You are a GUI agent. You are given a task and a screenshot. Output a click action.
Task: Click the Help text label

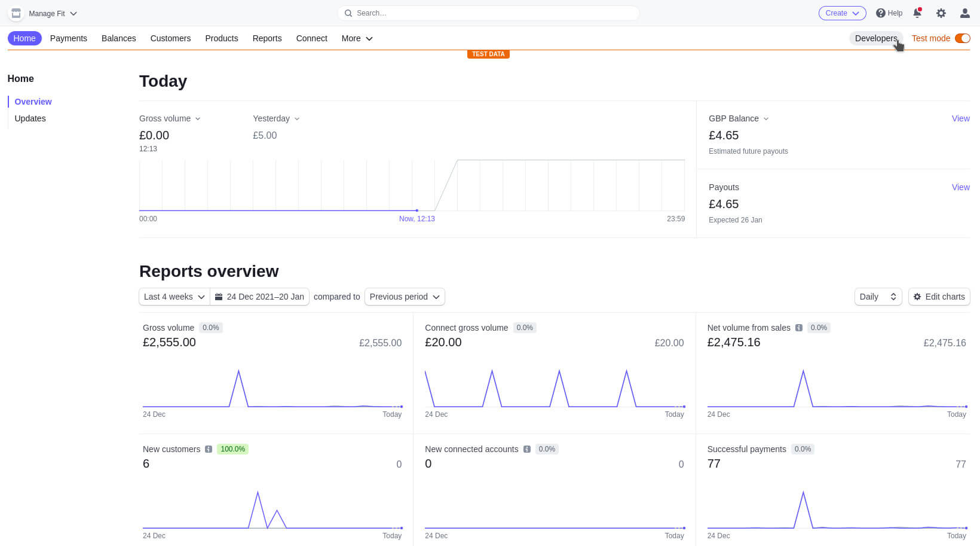[895, 13]
